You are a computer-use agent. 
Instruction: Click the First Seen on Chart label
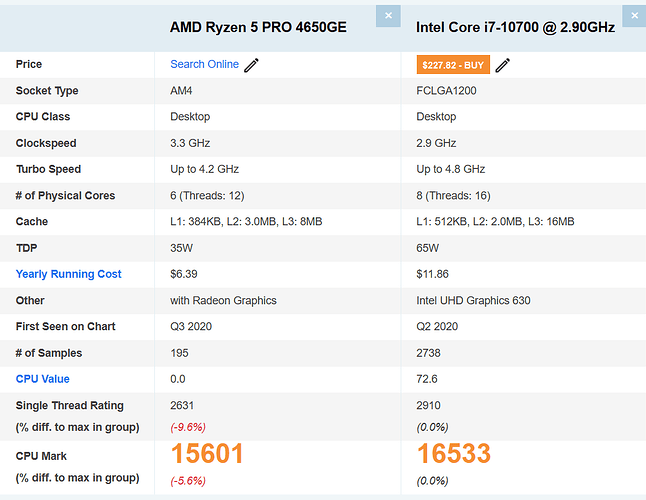(65, 326)
